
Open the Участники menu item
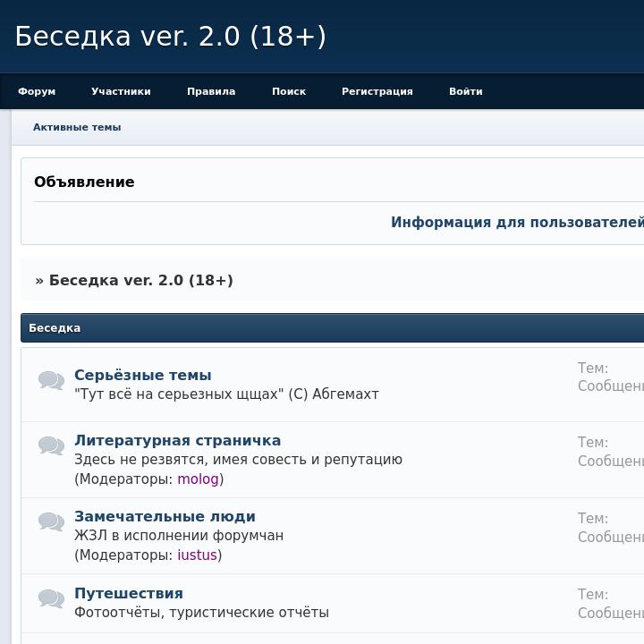[x=121, y=91]
